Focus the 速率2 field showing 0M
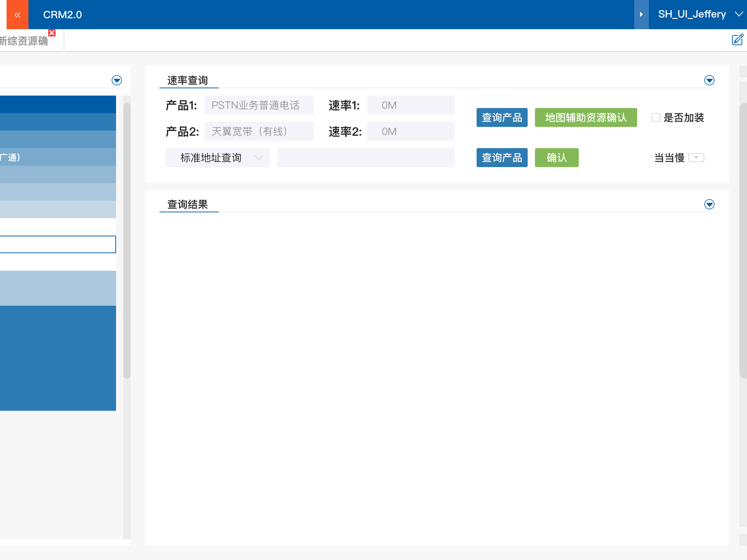 (x=411, y=131)
